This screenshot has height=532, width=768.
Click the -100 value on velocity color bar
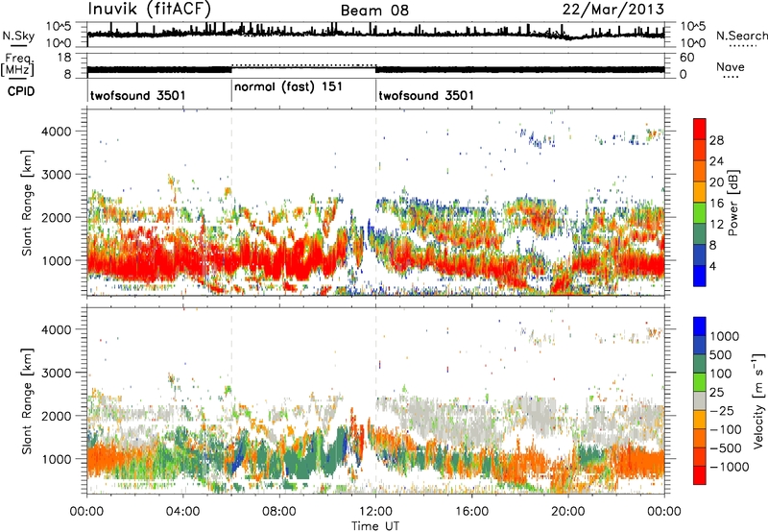point(725,429)
